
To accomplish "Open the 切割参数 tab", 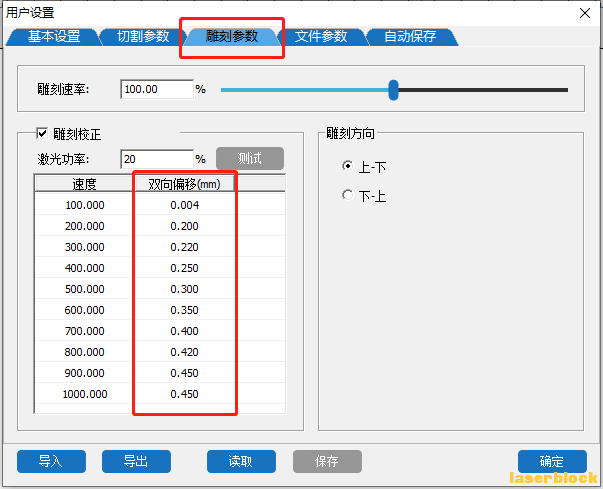I will [x=142, y=37].
